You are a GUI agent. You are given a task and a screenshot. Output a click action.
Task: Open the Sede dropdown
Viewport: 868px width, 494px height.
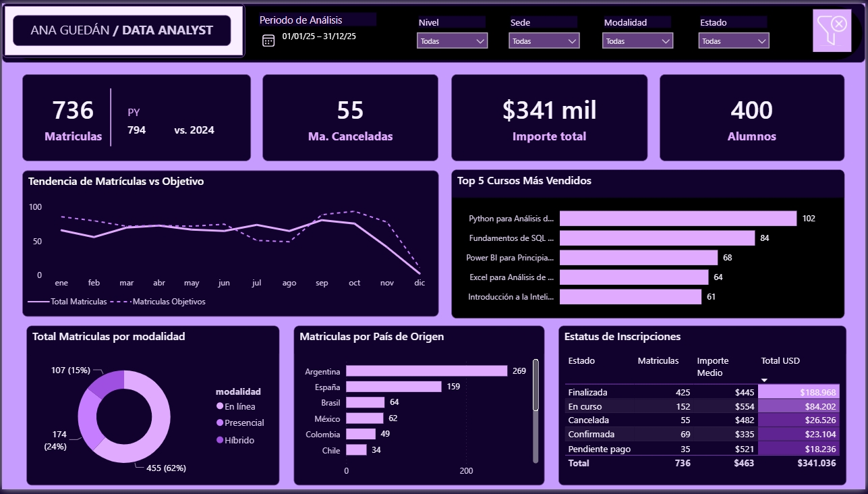(544, 41)
